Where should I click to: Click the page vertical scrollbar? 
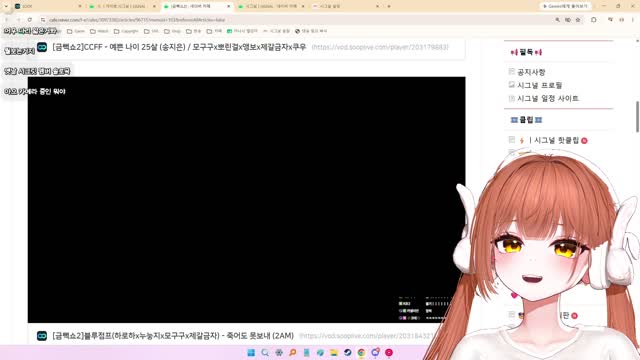(x=637, y=117)
